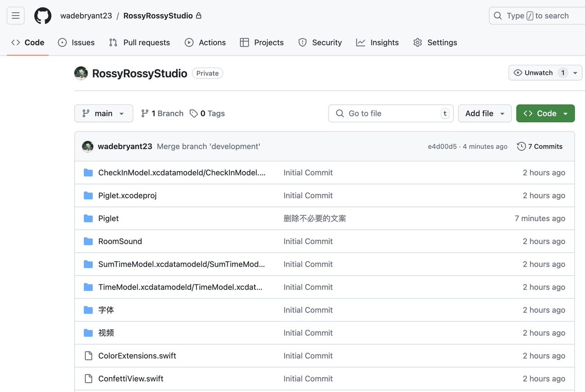This screenshot has height=392, width=585.
Task: Open RossyRossyStudio breadcrumb link
Action: tap(158, 16)
